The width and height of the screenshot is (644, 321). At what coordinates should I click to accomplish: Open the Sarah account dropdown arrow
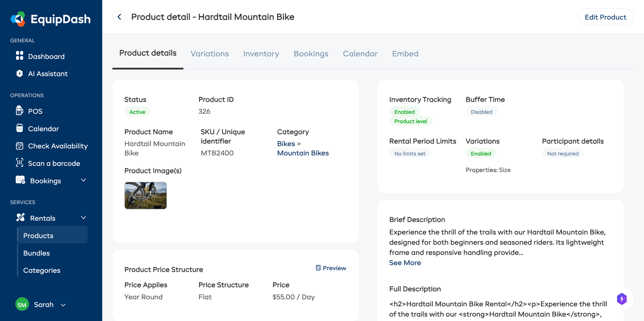(x=63, y=305)
